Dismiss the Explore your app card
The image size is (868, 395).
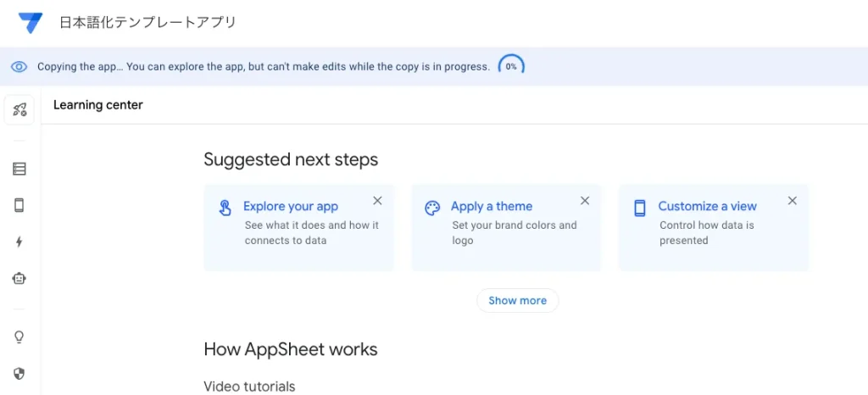click(377, 201)
